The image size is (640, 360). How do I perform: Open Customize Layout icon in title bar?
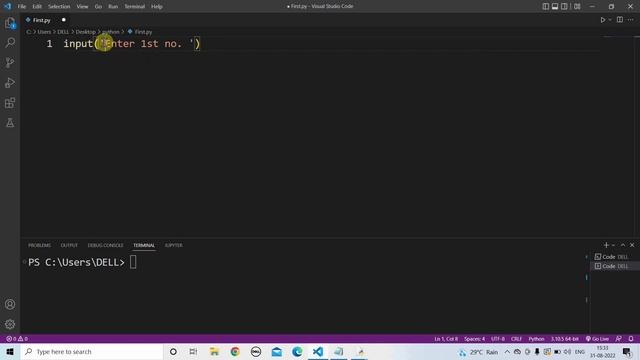(577, 7)
